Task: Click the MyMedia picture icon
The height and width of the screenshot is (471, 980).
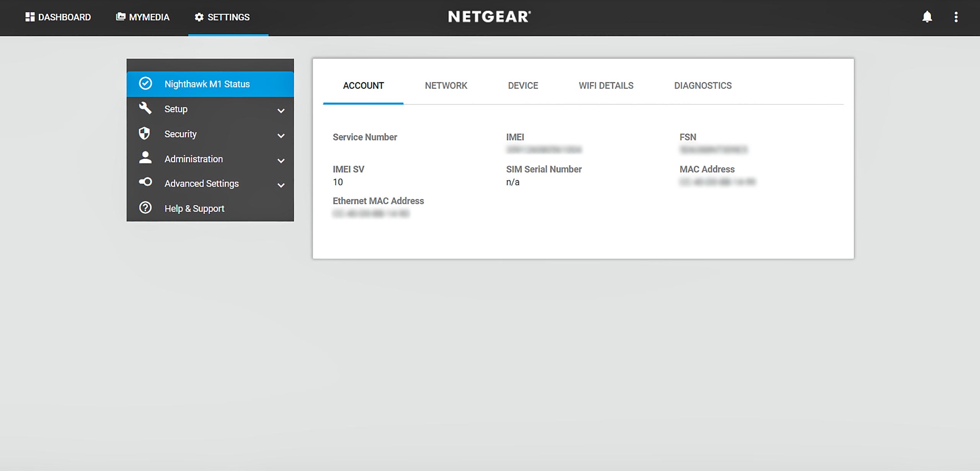Action: (121, 17)
